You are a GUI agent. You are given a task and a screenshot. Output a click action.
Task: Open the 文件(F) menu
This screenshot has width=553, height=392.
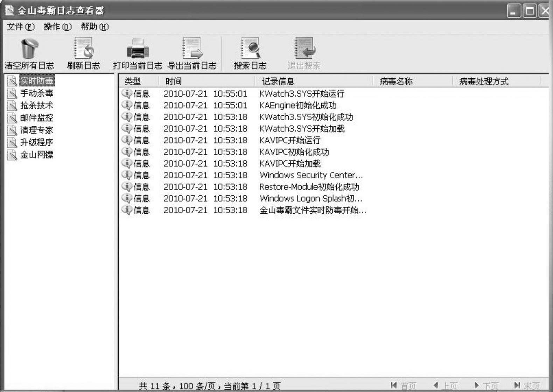21,27
